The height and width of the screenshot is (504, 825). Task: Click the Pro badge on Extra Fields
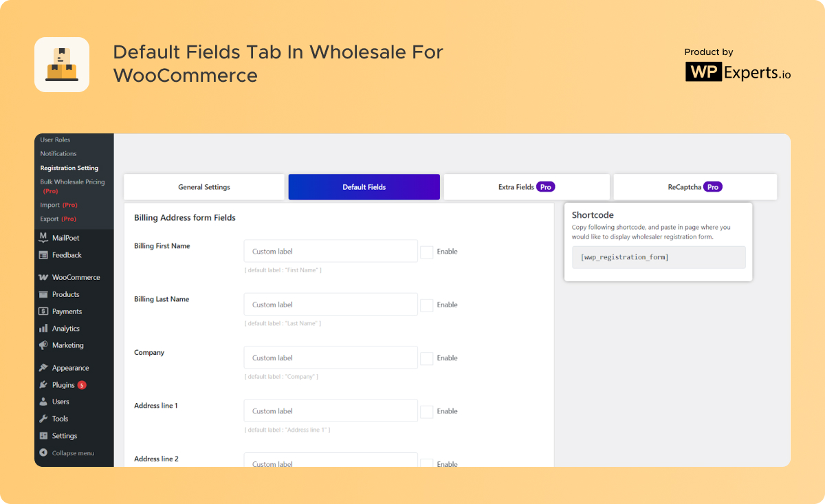(546, 187)
